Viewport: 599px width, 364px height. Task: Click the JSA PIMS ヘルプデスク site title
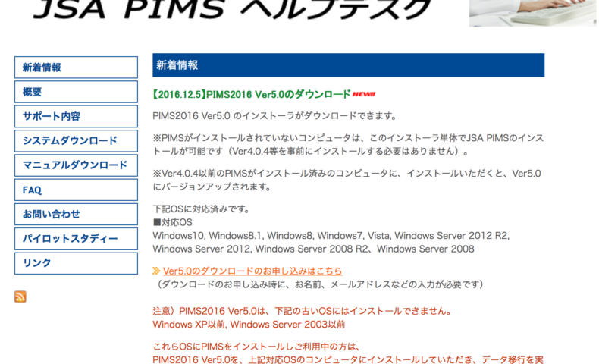coord(232,9)
